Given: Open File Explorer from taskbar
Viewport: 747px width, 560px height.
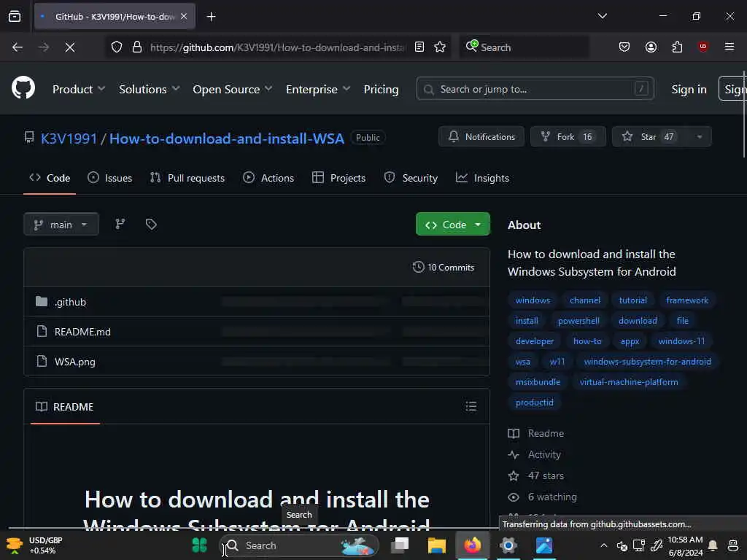Looking at the screenshot, I should tap(436, 545).
